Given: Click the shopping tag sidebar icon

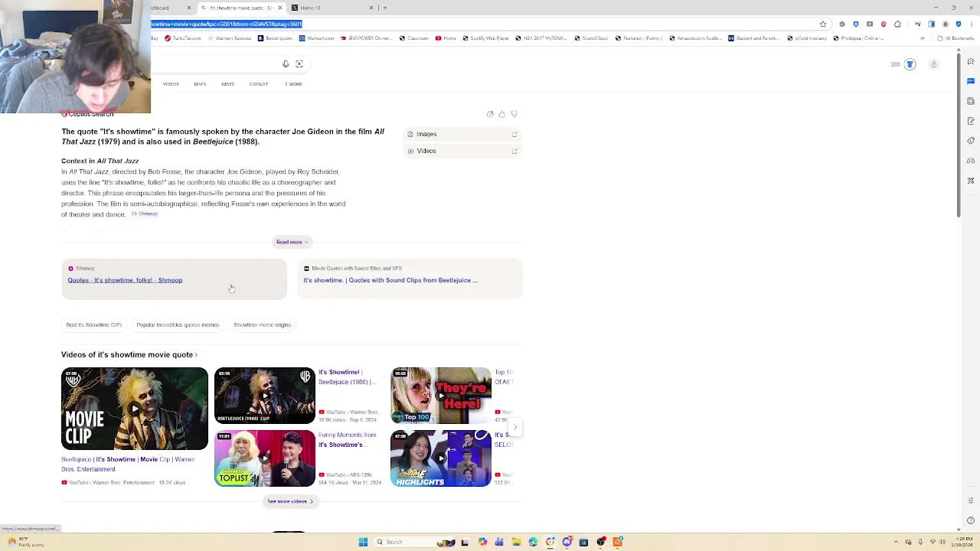Looking at the screenshot, I should pyautogui.click(x=971, y=141).
